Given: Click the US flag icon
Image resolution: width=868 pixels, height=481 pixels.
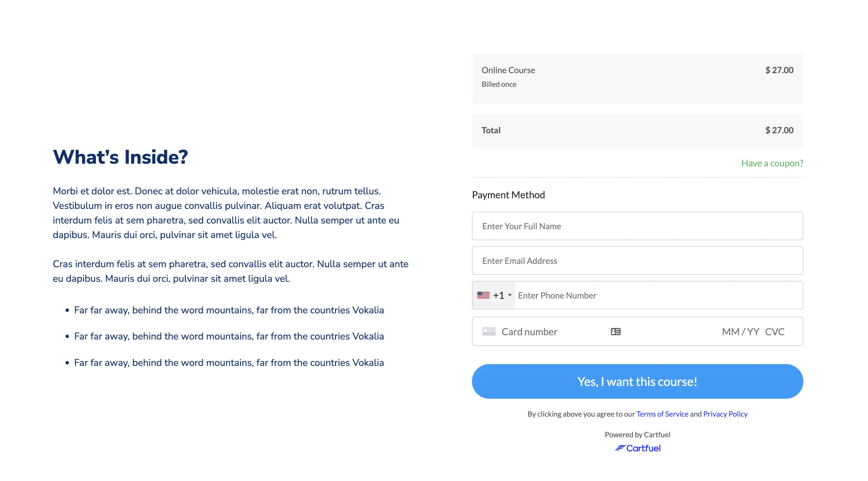Looking at the screenshot, I should click(x=483, y=295).
